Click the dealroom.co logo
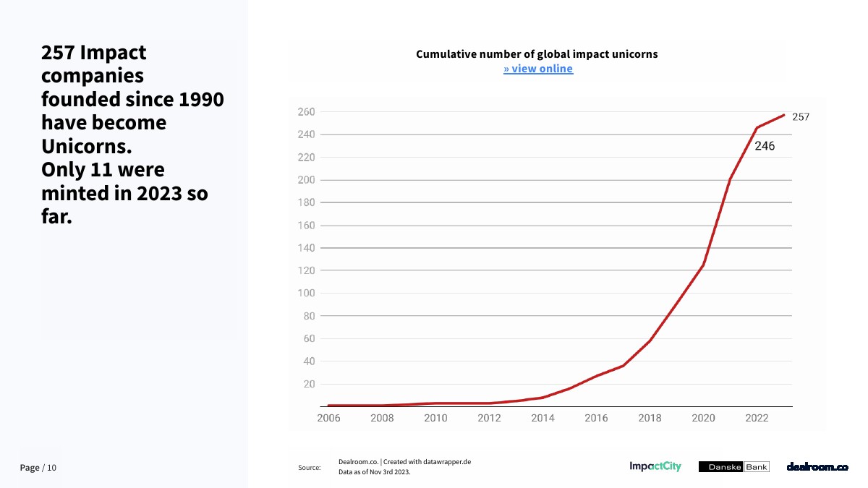868x488 pixels. pos(817,467)
